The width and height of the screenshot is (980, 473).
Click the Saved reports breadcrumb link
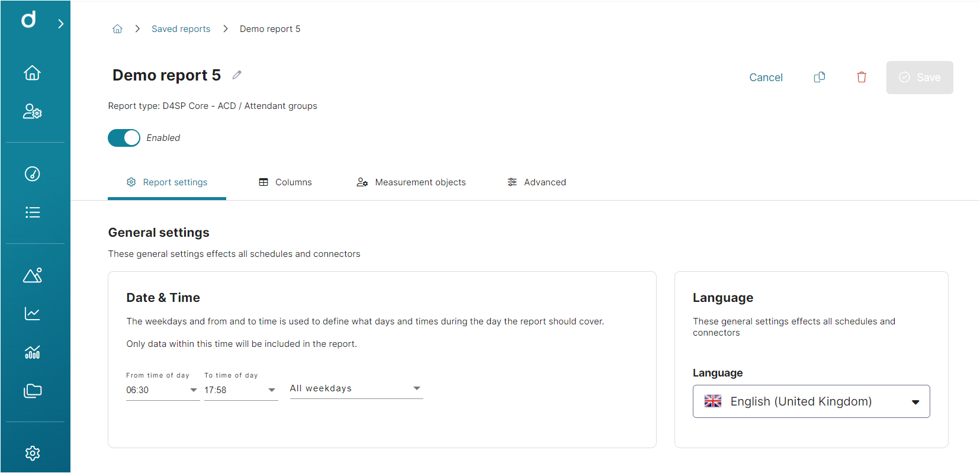181,29
